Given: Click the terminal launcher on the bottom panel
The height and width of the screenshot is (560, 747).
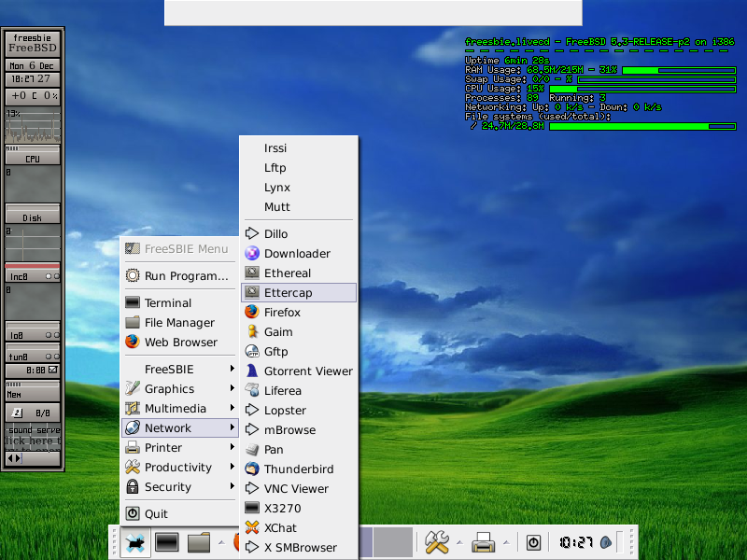Looking at the screenshot, I should [x=167, y=542].
